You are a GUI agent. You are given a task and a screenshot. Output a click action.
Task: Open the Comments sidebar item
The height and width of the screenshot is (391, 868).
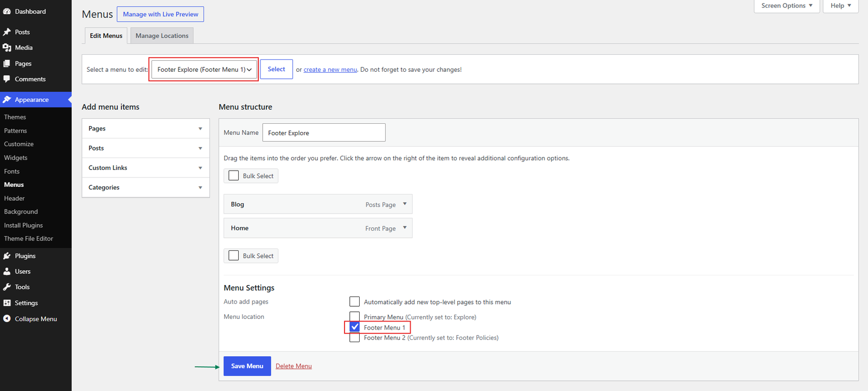[x=36, y=79]
